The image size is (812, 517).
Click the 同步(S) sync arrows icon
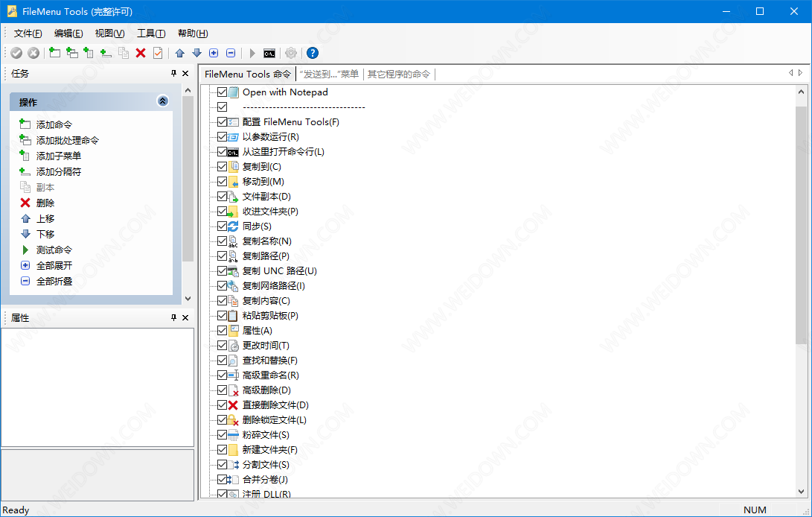(x=234, y=226)
